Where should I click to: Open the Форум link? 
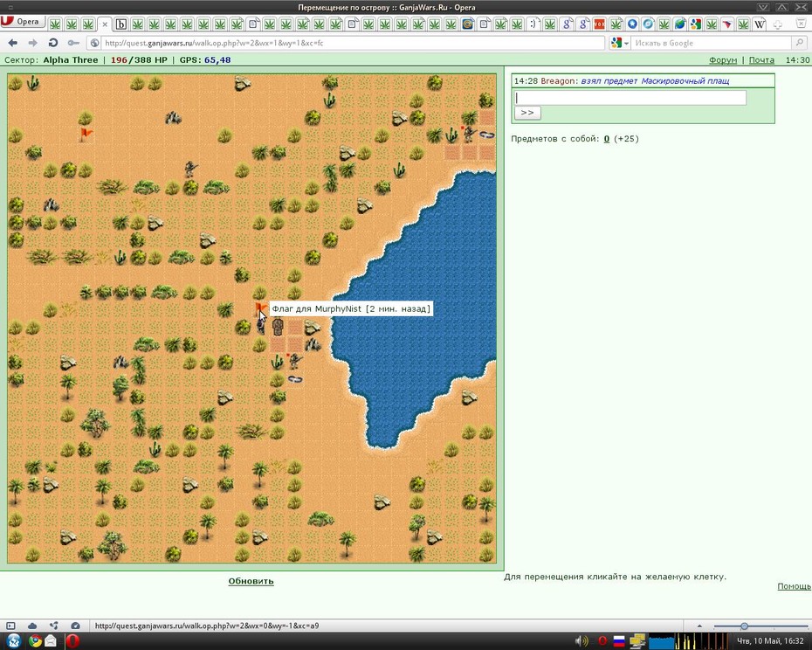click(x=723, y=60)
